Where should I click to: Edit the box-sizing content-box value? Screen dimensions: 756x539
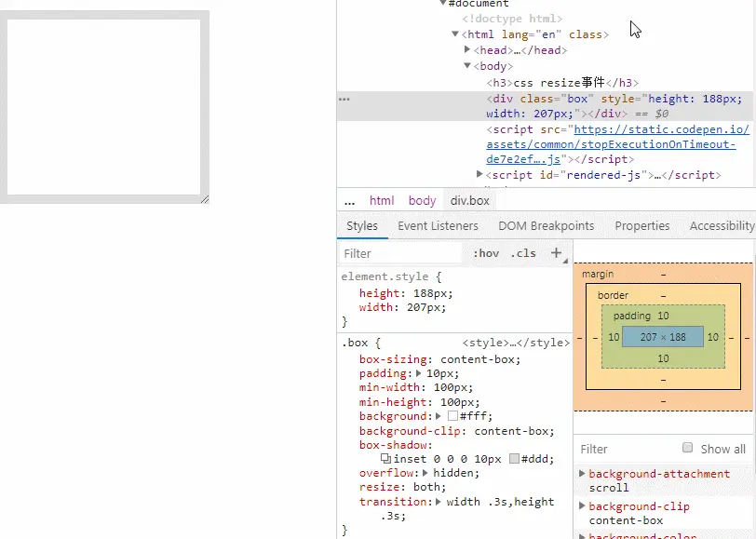click(x=478, y=359)
